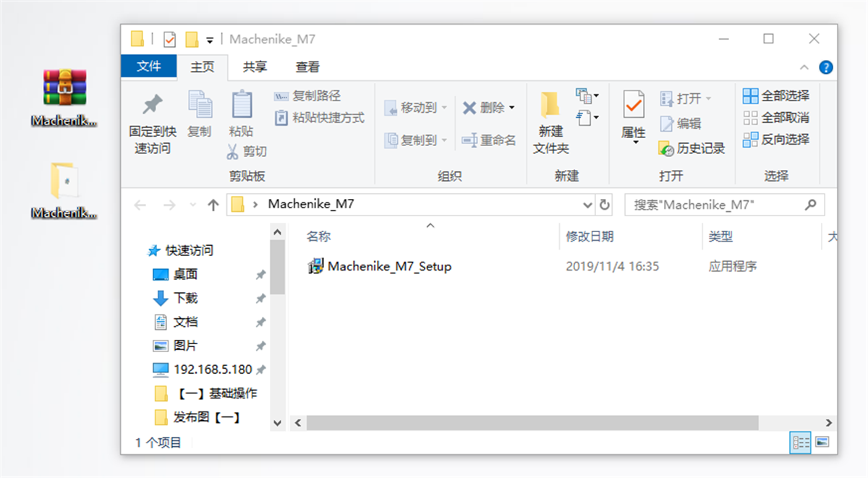Screen dimensions: 868x478
Task: Switch to large icons view
Action: pos(822,442)
